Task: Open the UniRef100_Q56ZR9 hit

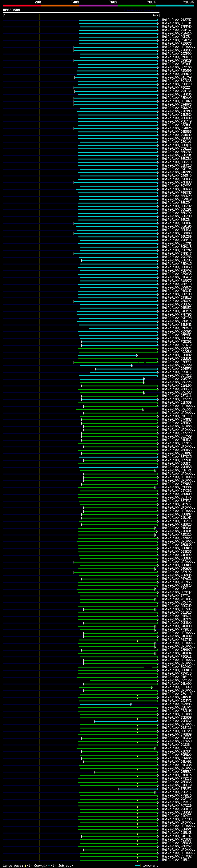Action: pos(176,365)
